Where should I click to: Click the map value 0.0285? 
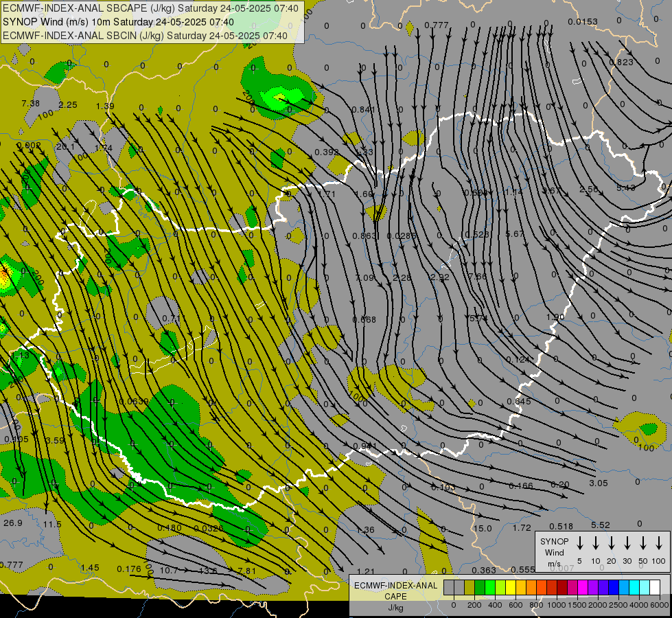click(401, 236)
